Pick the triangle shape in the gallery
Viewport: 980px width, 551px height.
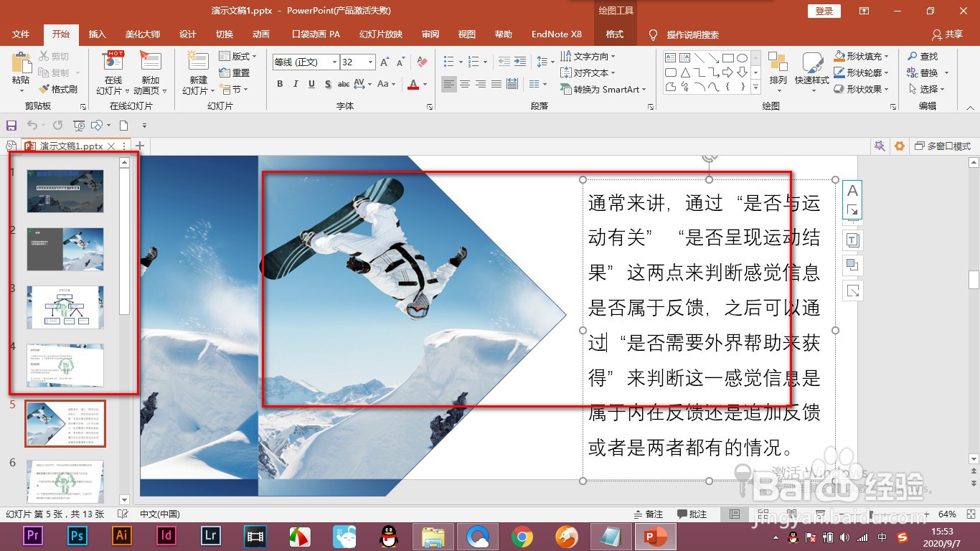point(685,72)
